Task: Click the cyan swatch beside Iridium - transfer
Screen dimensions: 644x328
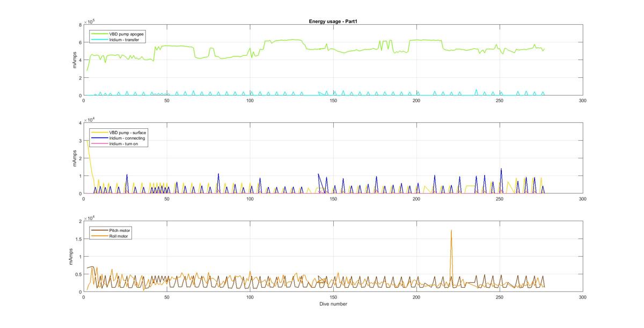Action: coord(100,40)
